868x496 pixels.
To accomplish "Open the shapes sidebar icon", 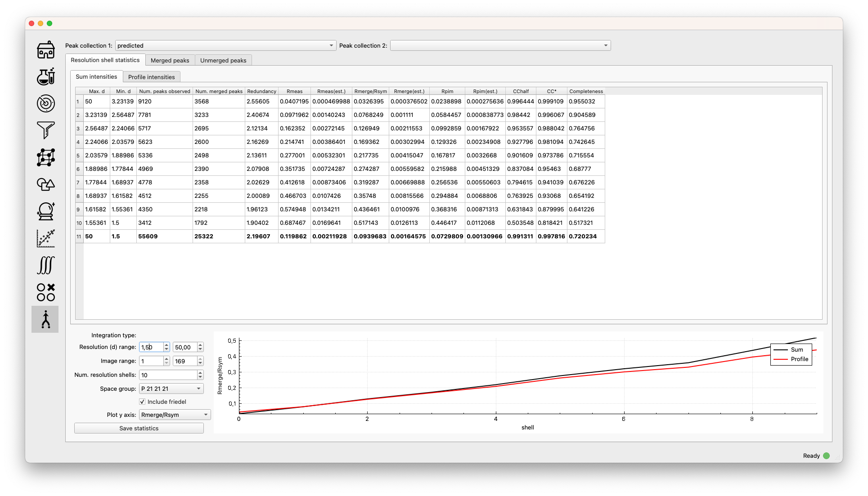I will click(45, 184).
